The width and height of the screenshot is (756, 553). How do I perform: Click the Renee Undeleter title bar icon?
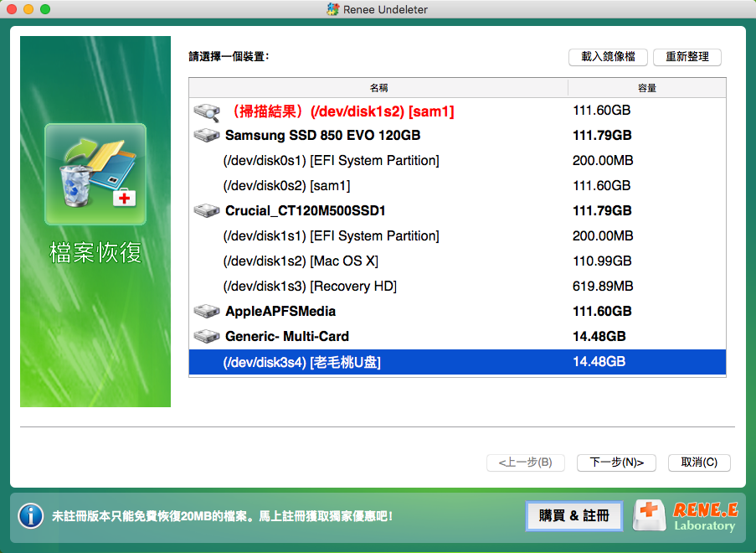pyautogui.click(x=332, y=9)
